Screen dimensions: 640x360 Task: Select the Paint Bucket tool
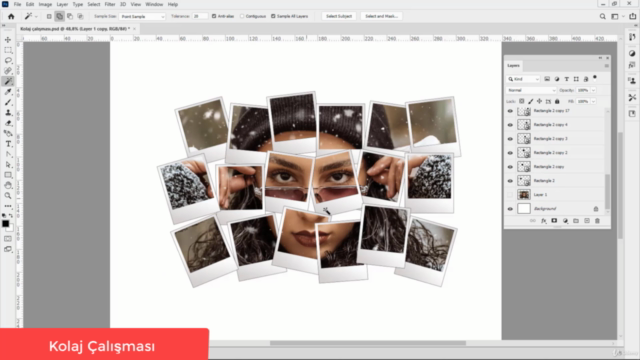[8, 133]
